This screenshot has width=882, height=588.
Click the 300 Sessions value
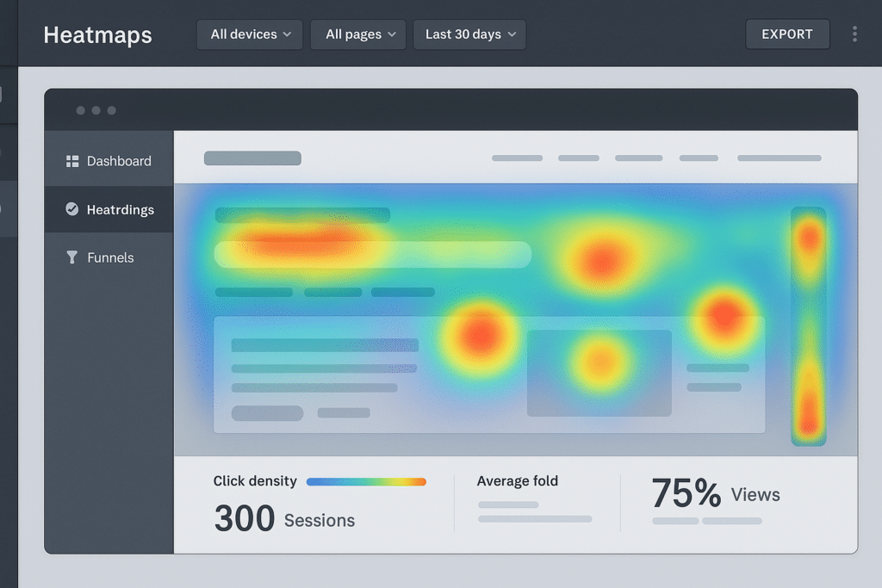[x=284, y=518]
